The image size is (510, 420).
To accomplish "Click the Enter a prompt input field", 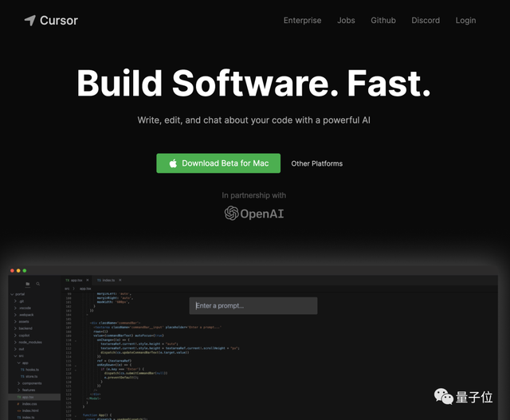I will click(253, 306).
